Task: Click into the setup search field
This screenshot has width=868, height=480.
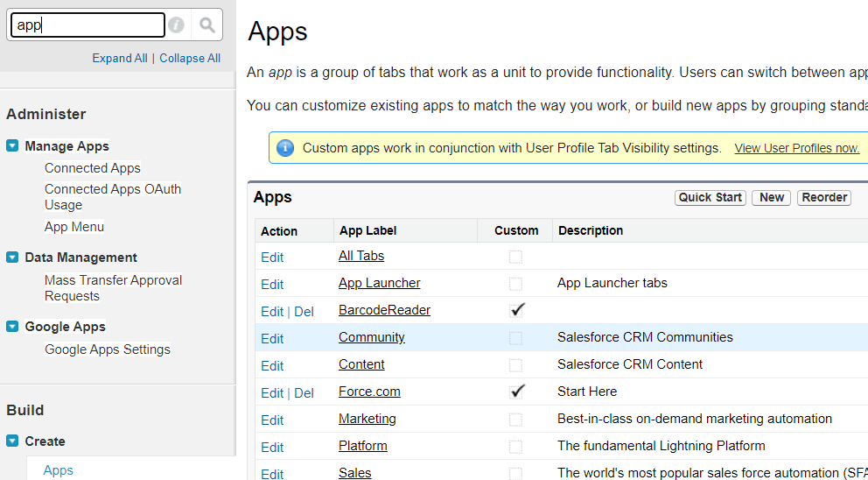Action: [x=87, y=25]
